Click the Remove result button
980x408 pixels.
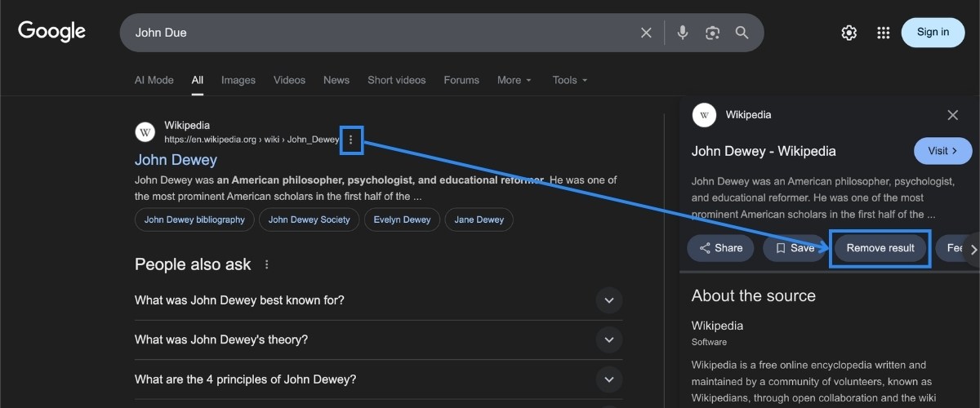[880, 248]
